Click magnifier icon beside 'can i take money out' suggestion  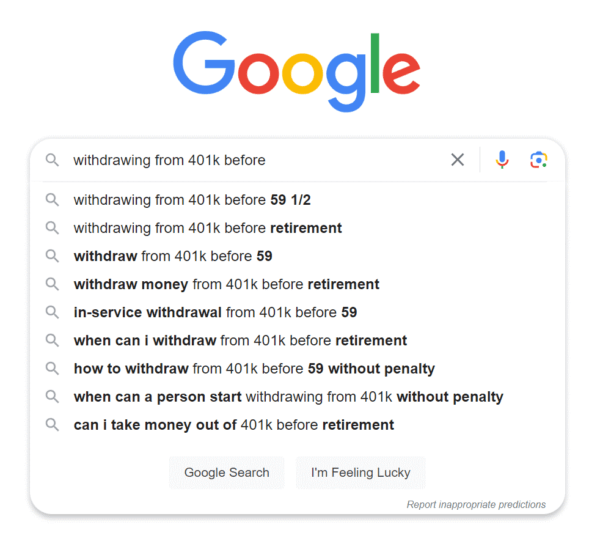[52, 425]
